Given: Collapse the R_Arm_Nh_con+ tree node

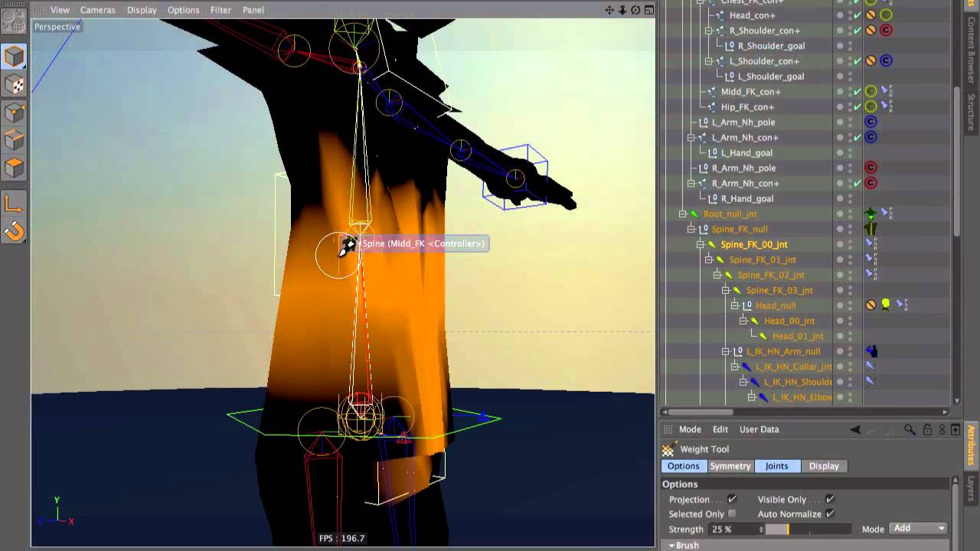Looking at the screenshot, I should (x=691, y=184).
